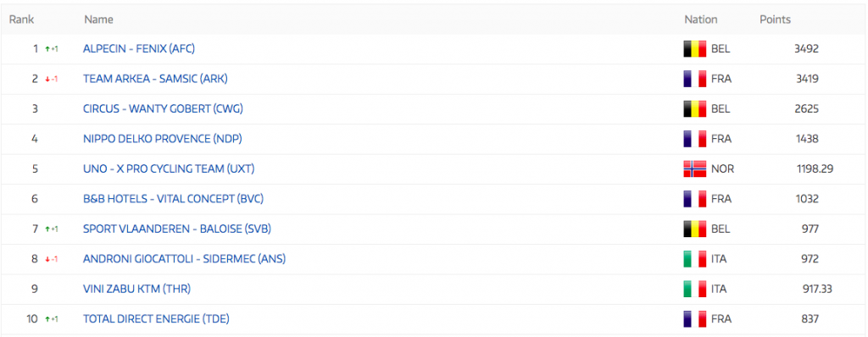The height and width of the screenshot is (337, 868).
Task: Click the Belgian flag in the Sport Vlaanderen row
Action: 695,229
